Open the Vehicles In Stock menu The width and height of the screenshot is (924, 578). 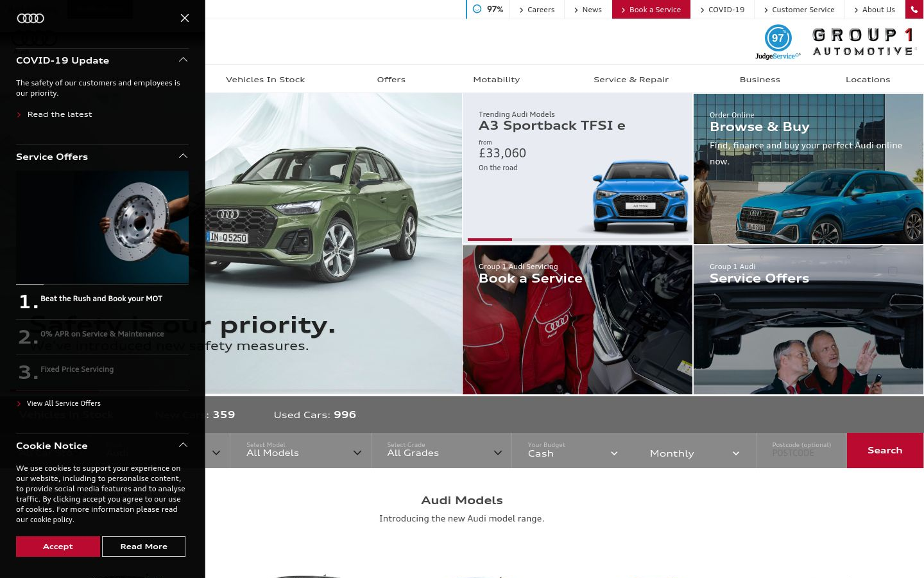[265, 80]
